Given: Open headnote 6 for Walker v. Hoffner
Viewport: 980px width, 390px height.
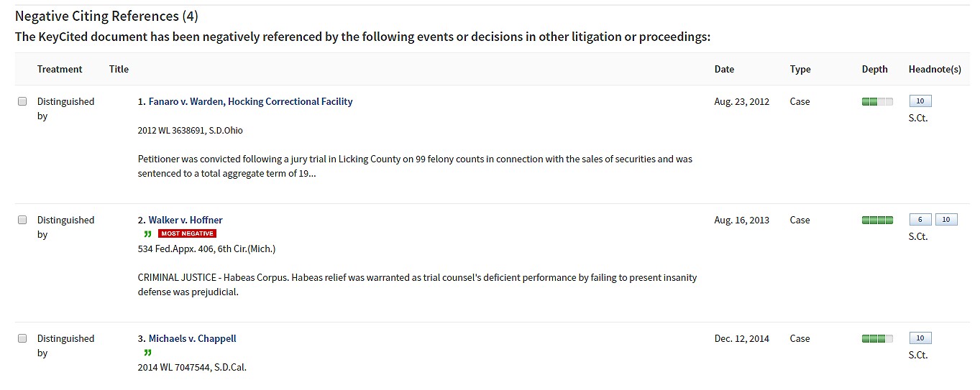Looking at the screenshot, I should click(x=920, y=220).
